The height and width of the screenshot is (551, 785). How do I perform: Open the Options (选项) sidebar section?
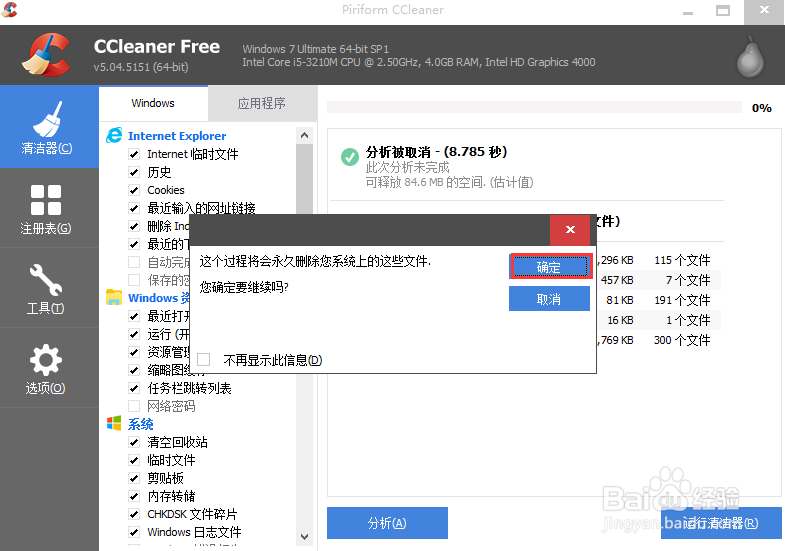[49, 368]
